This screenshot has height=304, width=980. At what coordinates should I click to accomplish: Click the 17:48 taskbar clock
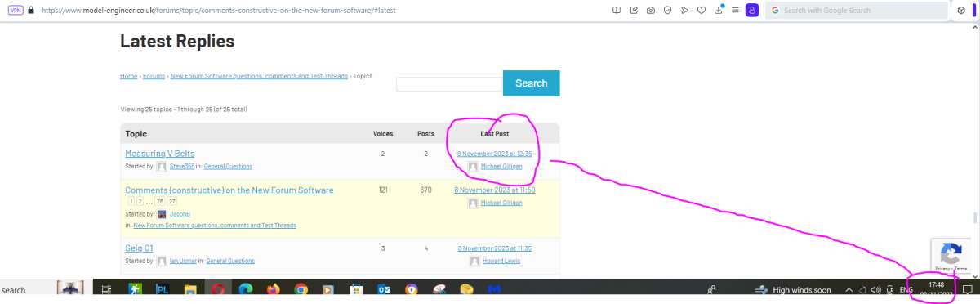click(936, 284)
